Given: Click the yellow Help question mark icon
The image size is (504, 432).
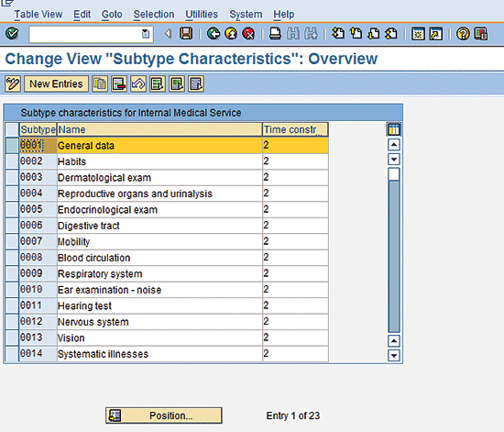Looking at the screenshot, I should click(463, 33).
